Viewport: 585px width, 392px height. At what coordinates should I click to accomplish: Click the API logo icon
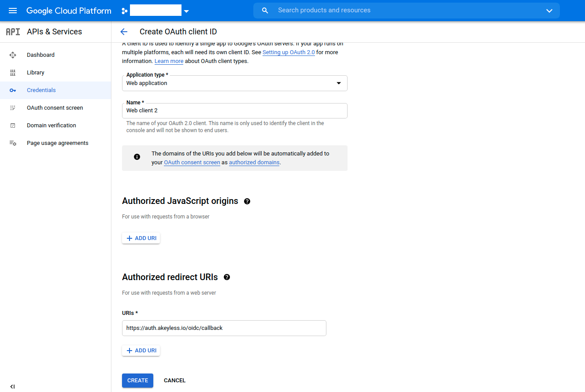13,32
